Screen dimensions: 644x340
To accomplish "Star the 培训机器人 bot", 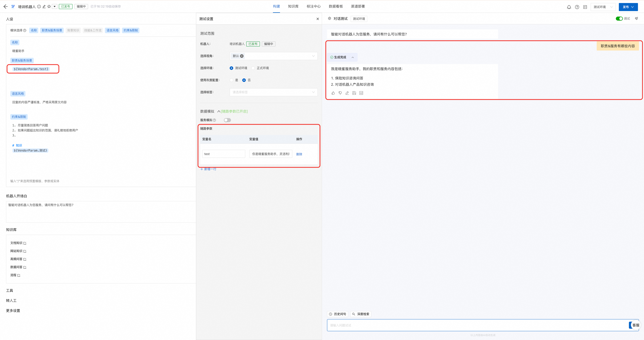I will [49, 7].
